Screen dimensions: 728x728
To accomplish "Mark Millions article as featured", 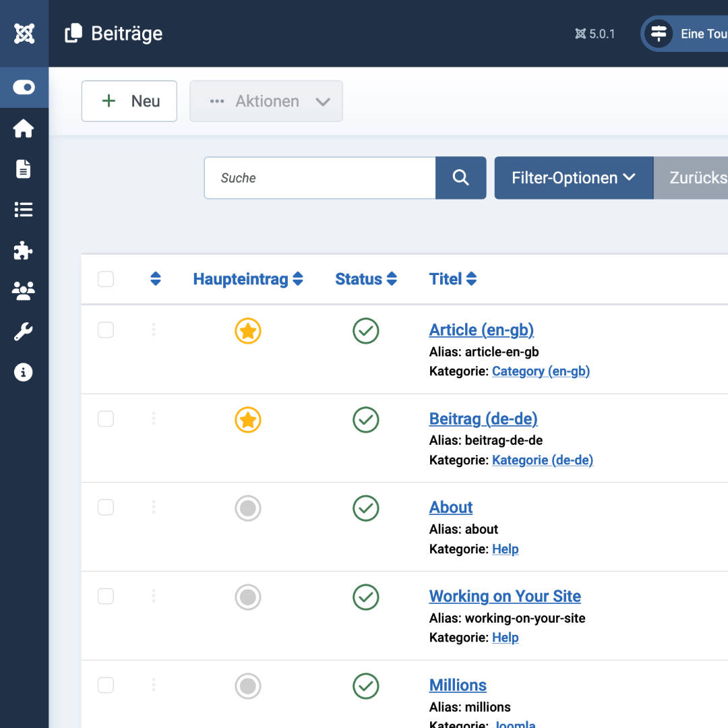I will tap(248, 686).
